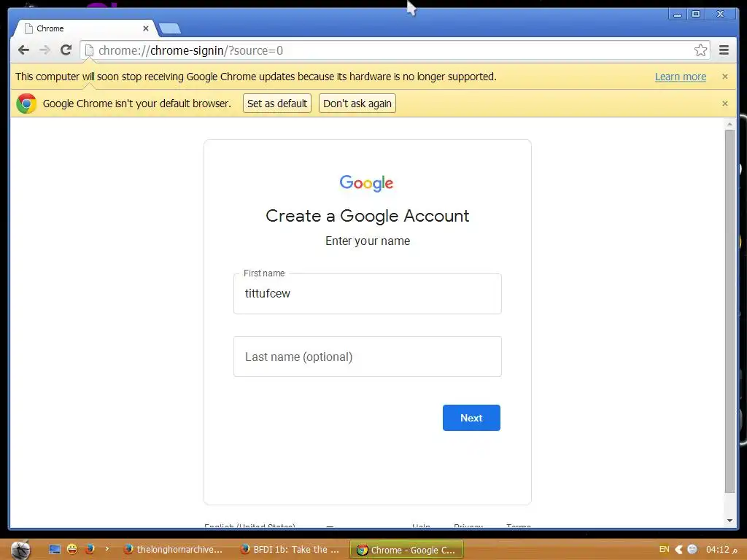Focus the First name field
The image size is (747, 560).
click(368, 294)
